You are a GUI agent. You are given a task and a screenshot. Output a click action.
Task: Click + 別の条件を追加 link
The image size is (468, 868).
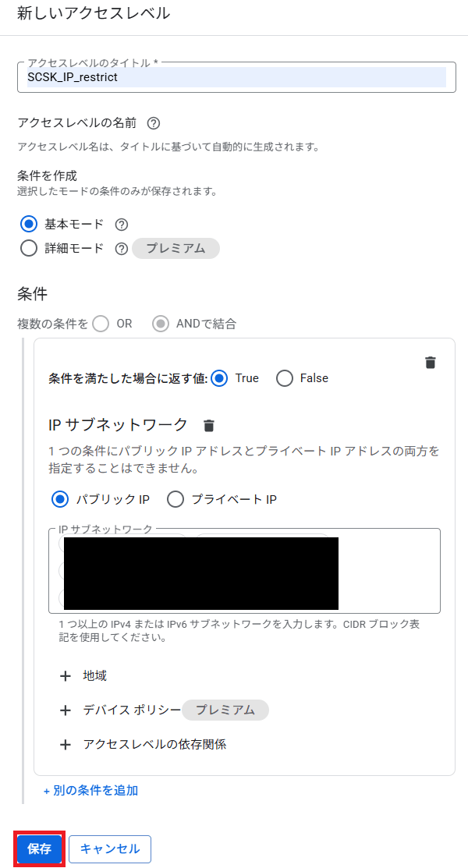(90, 790)
